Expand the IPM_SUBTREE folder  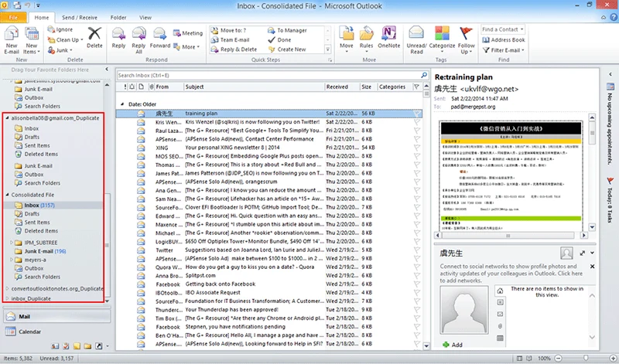click(12, 243)
